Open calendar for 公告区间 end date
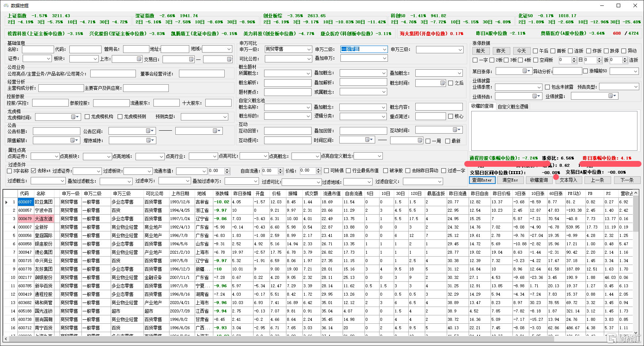The height and width of the screenshot is (346, 644). pos(217,131)
